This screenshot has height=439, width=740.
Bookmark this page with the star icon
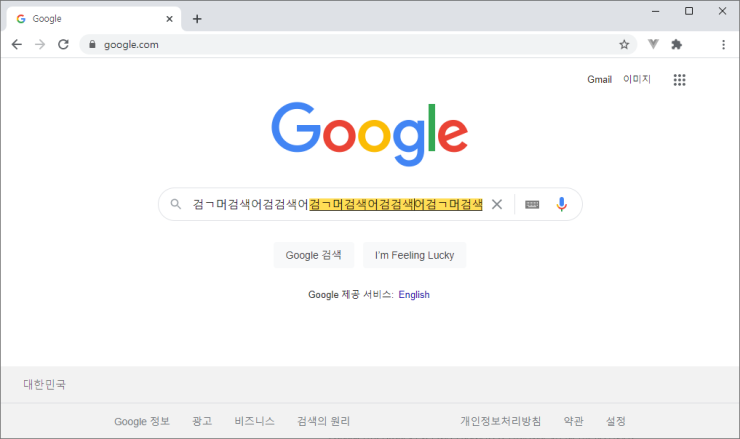point(624,44)
